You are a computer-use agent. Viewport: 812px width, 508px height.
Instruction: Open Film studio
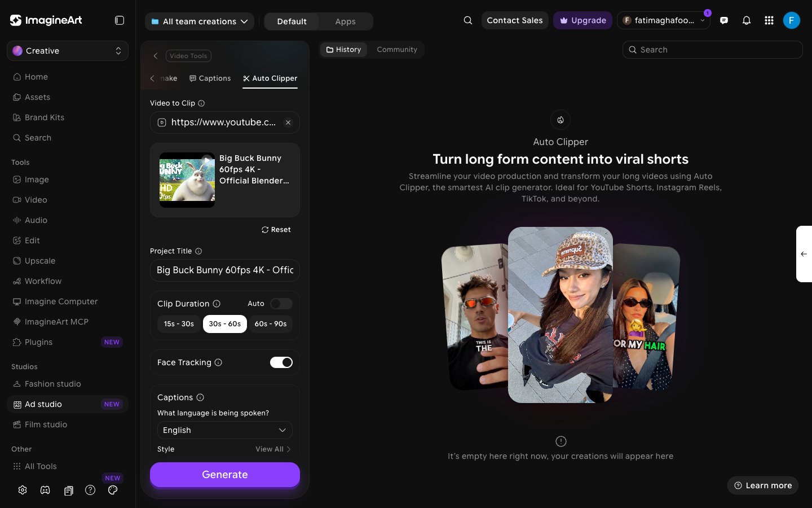click(x=68, y=424)
